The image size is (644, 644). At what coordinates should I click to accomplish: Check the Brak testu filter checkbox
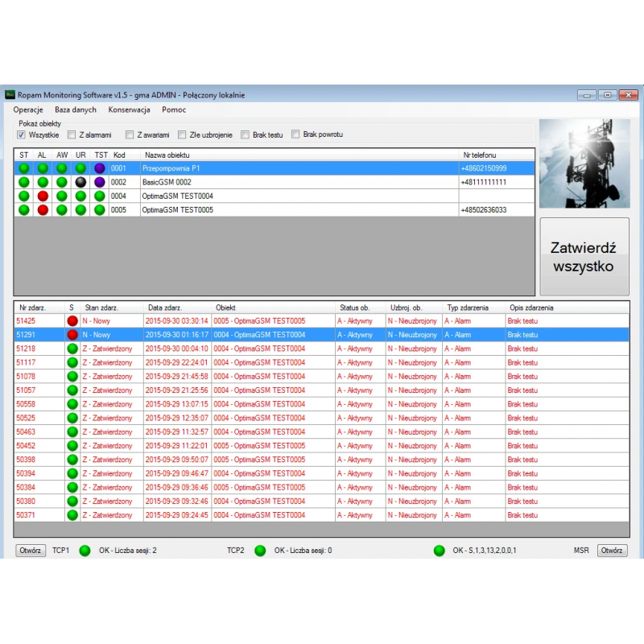[x=246, y=134]
